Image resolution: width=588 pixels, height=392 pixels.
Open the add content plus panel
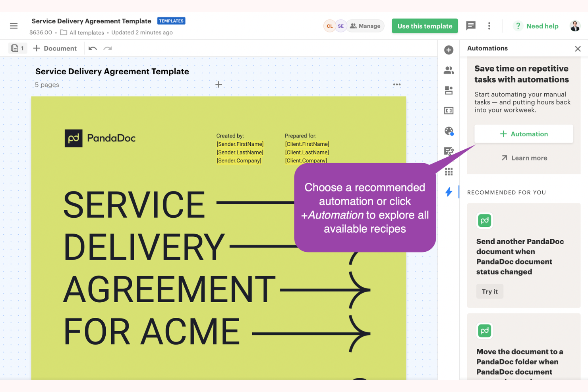click(x=449, y=50)
